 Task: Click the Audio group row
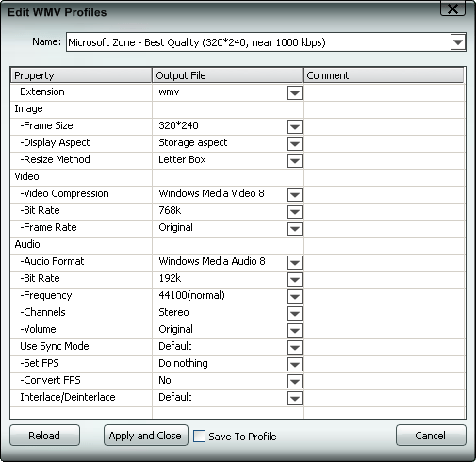click(x=238, y=245)
